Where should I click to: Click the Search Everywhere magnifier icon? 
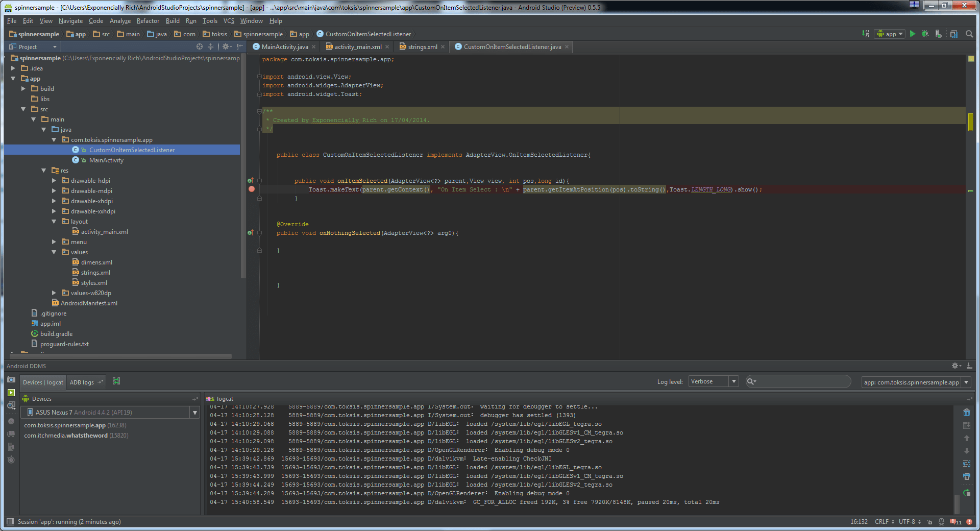pos(969,34)
